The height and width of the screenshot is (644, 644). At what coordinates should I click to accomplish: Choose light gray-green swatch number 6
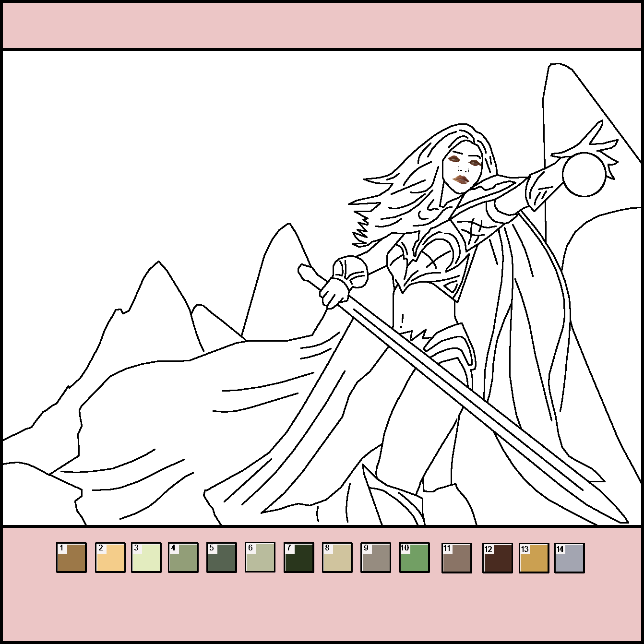point(260,557)
